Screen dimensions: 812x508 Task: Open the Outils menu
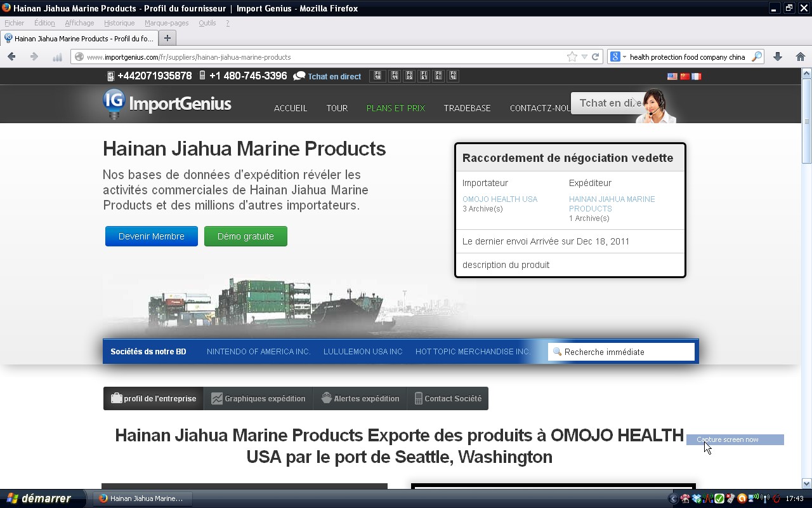(207, 23)
